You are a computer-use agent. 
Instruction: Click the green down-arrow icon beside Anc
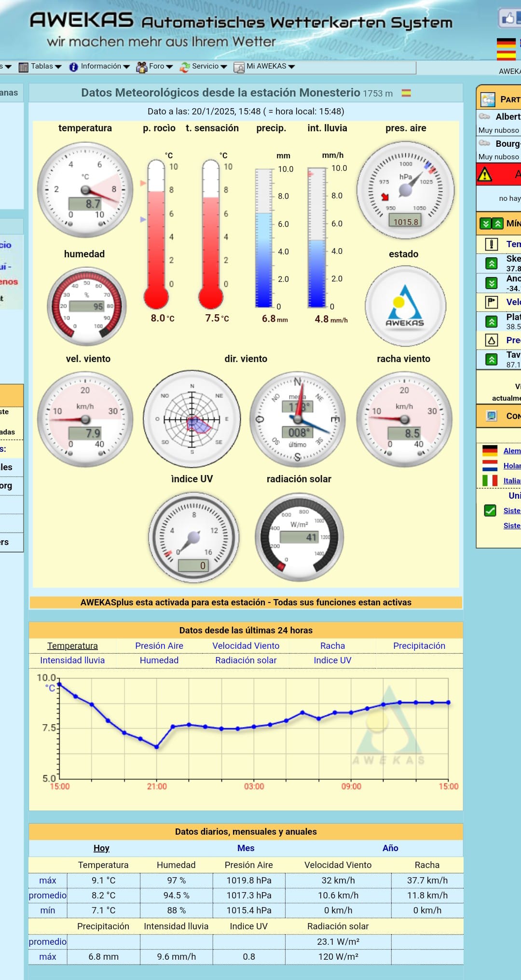click(x=491, y=283)
